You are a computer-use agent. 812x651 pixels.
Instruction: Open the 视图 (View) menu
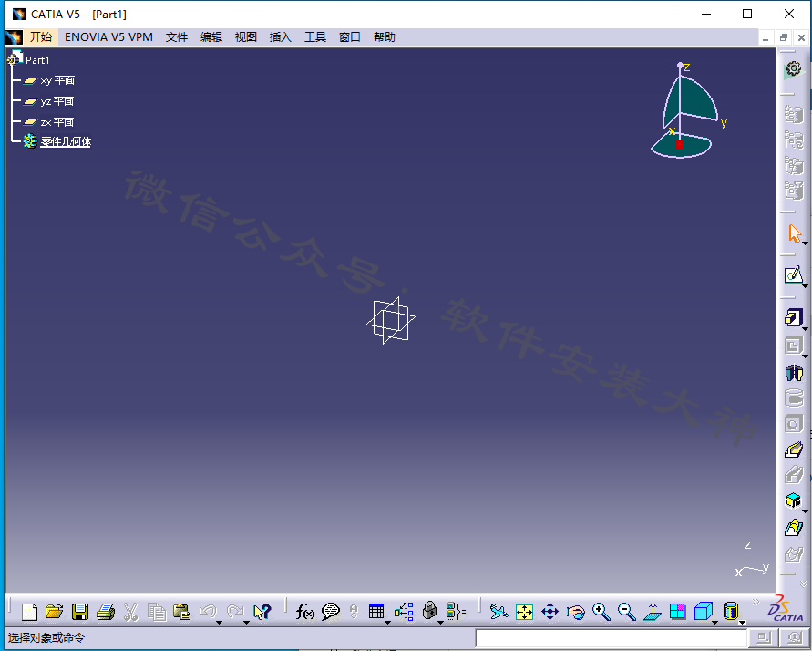pyautogui.click(x=246, y=37)
